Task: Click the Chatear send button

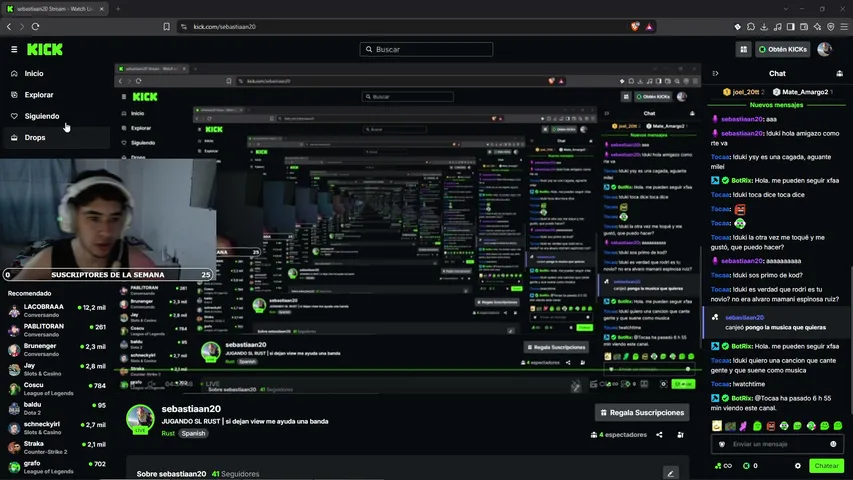Action: [x=826, y=466]
